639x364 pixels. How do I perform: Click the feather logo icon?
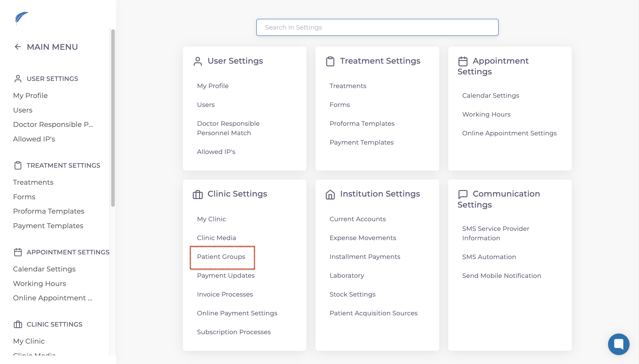point(22,18)
